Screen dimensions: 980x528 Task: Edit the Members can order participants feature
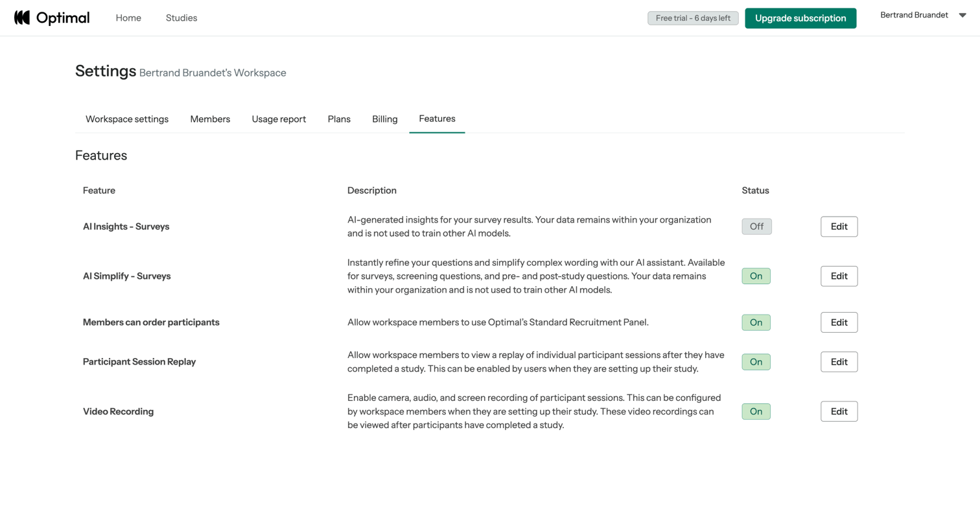[839, 322]
